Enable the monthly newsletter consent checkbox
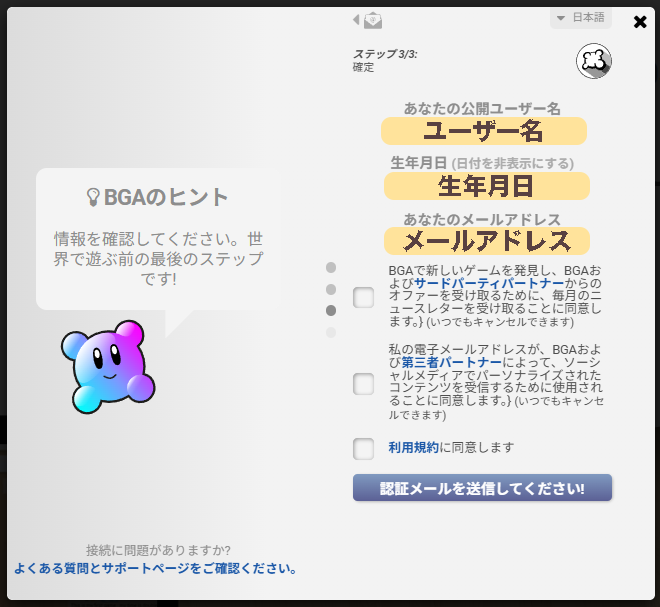Image resolution: width=660 pixels, height=607 pixels. pyautogui.click(x=364, y=297)
